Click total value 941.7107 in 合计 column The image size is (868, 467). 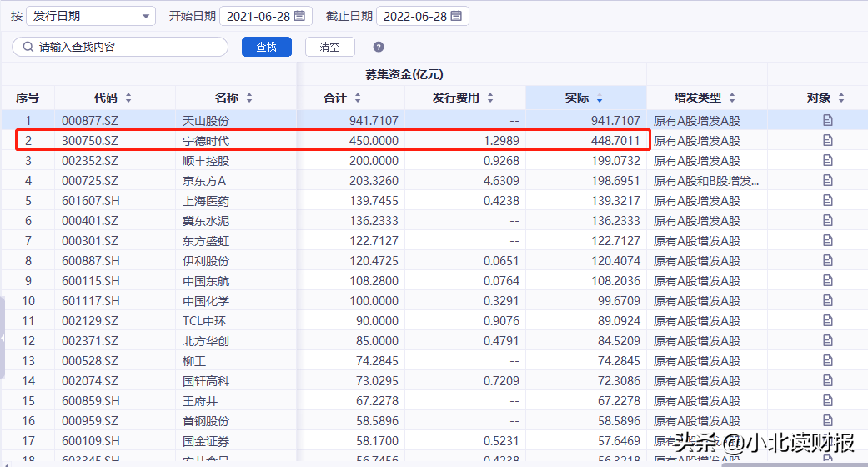pos(374,121)
